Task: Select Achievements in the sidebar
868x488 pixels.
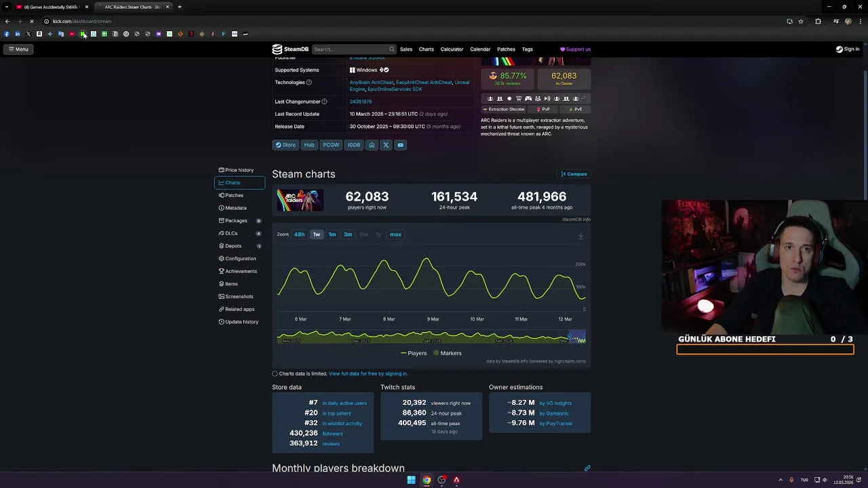Action: click(239, 271)
